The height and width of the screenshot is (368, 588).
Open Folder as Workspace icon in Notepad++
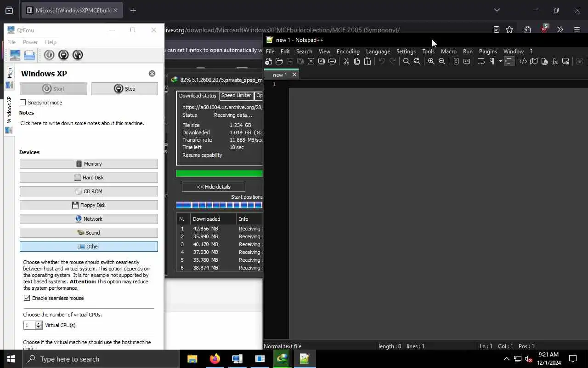[566, 61]
